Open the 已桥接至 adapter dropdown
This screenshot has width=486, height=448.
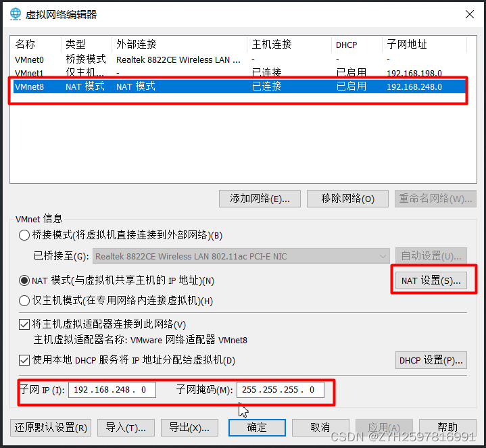(x=241, y=256)
